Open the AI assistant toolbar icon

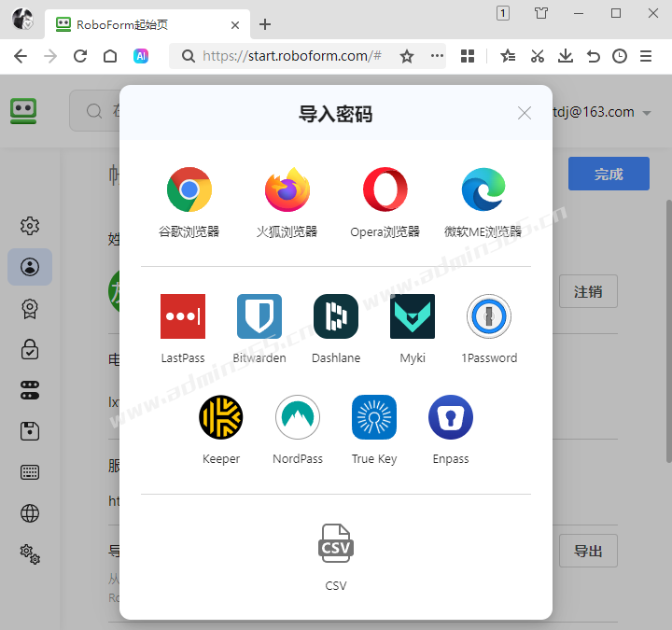(x=141, y=56)
